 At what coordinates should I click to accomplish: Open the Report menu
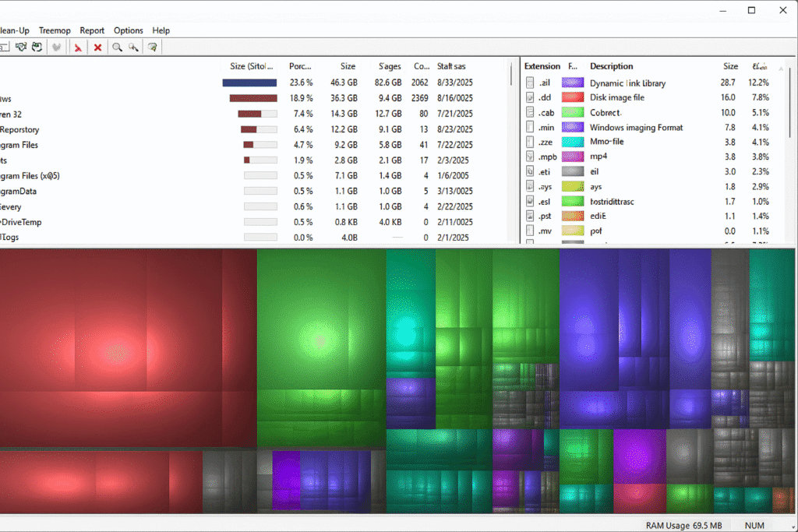click(x=92, y=30)
